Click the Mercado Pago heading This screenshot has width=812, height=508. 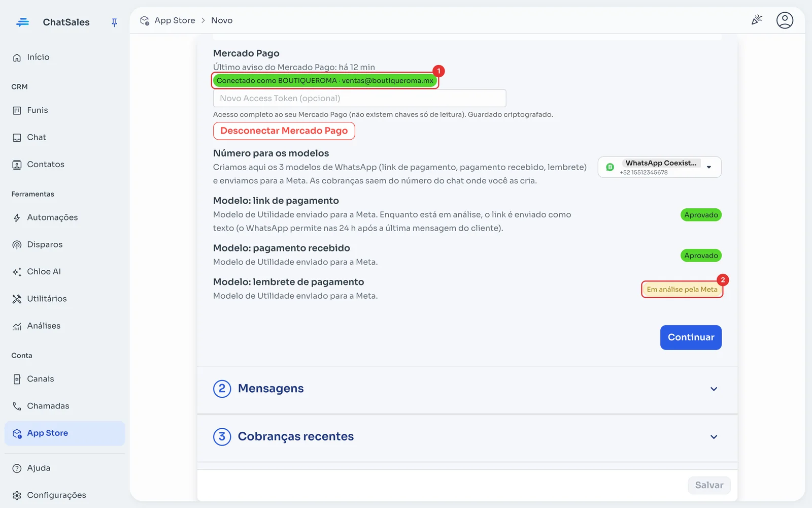pyautogui.click(x=246, y=53)
